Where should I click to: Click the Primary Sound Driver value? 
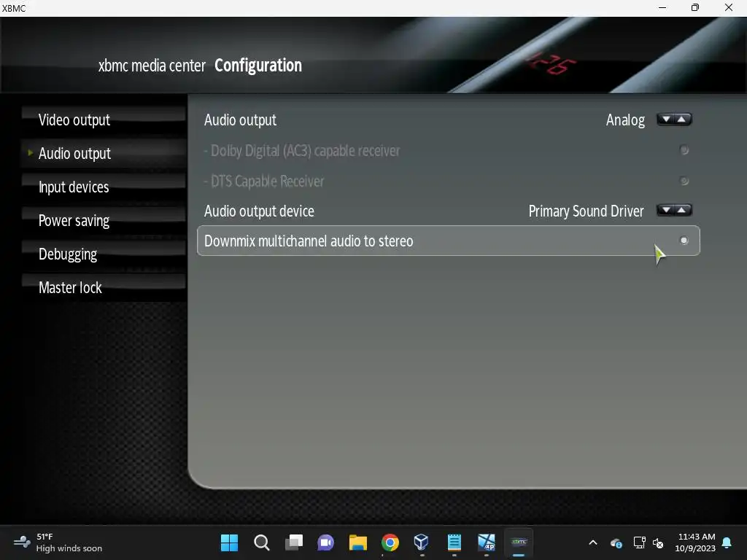click(586, 211)
